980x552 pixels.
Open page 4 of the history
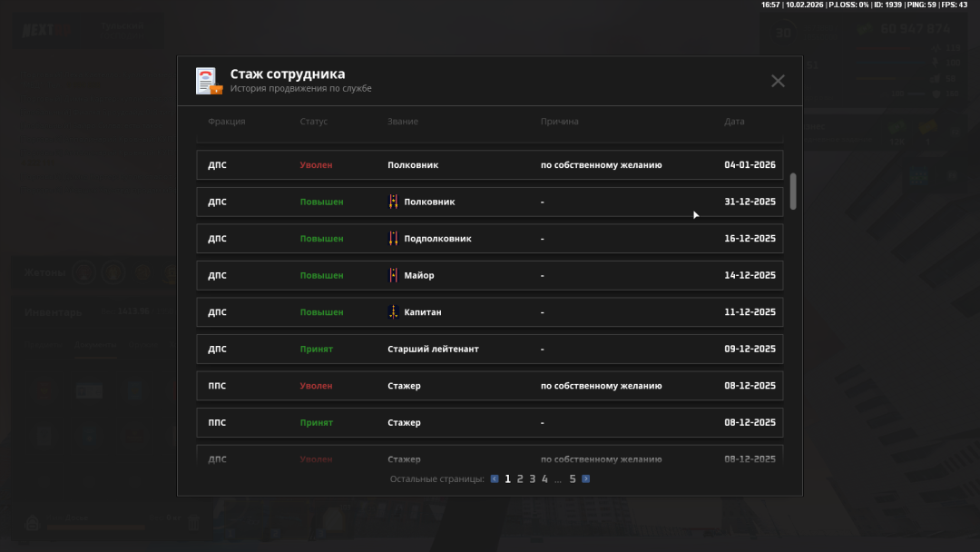[x=544, y=478]
